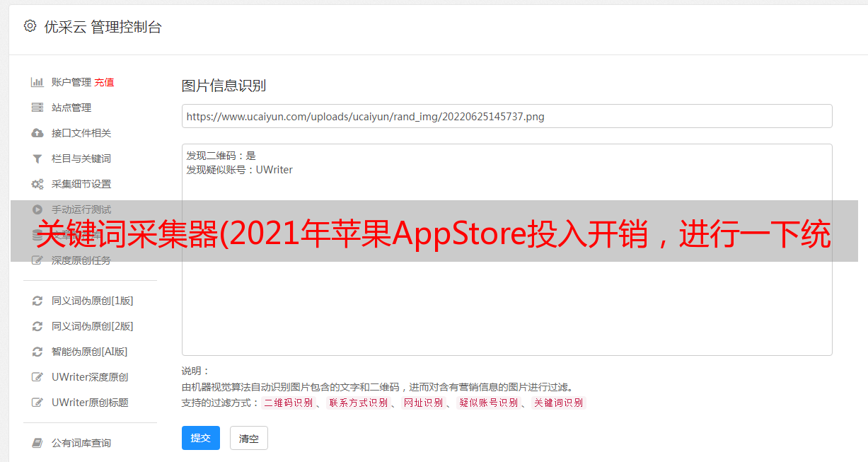This screenshot has height=462, width=868.
Task: Open UWriter深度原创 menu item
Action: pyautogui.click(x=90, y=377)
